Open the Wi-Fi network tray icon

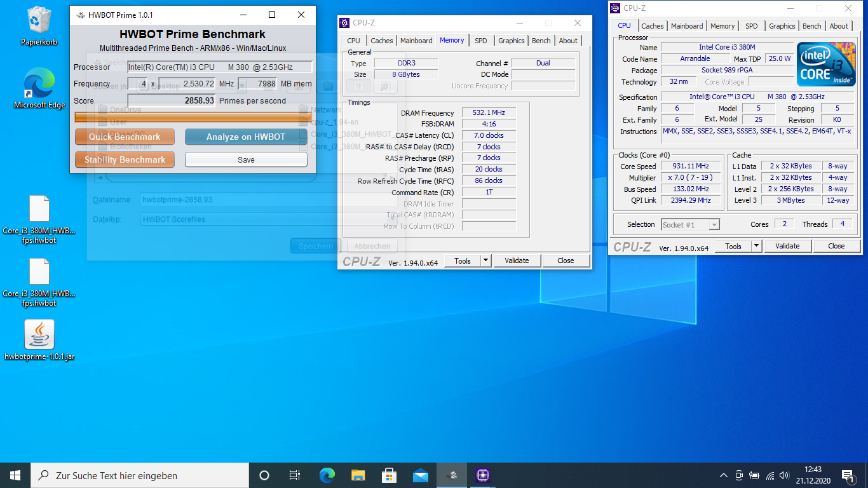click(x=770, y=475)
